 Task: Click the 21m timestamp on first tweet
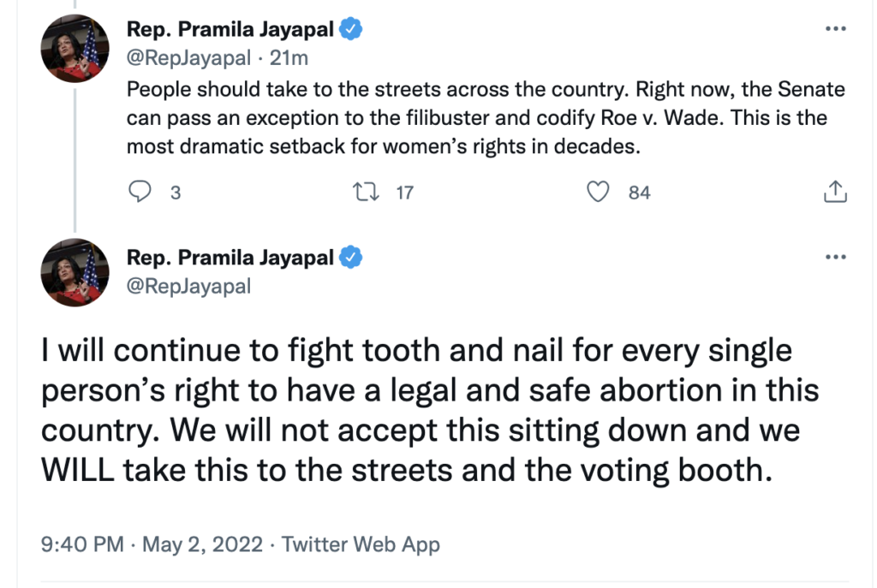(289, 57)
